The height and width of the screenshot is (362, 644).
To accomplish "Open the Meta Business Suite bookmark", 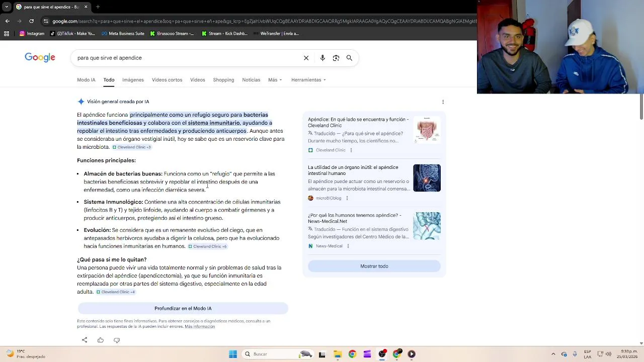I will click(x=123, y=34).
